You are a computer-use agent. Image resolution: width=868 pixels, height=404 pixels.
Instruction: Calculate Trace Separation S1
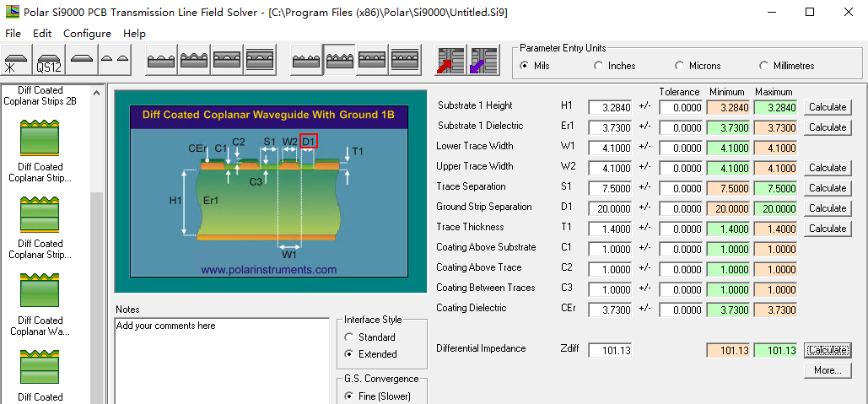click(827, 188)
